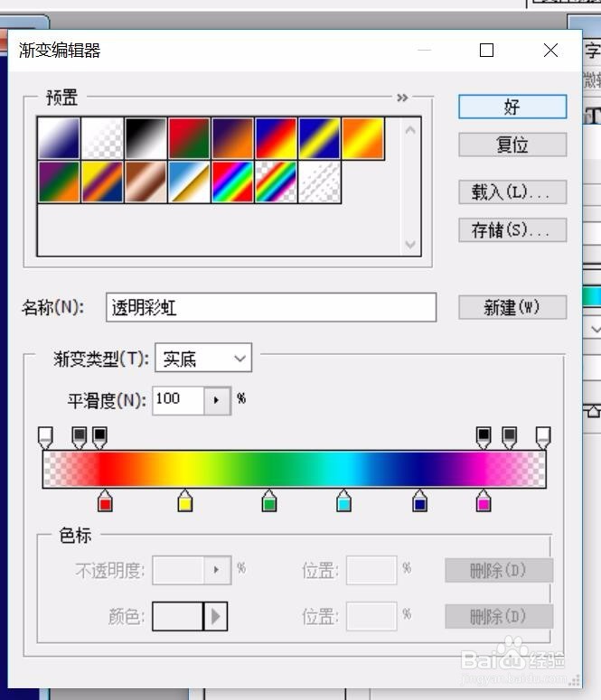Select the green color stop
601x700 pixels.
[x=269, y=500]
